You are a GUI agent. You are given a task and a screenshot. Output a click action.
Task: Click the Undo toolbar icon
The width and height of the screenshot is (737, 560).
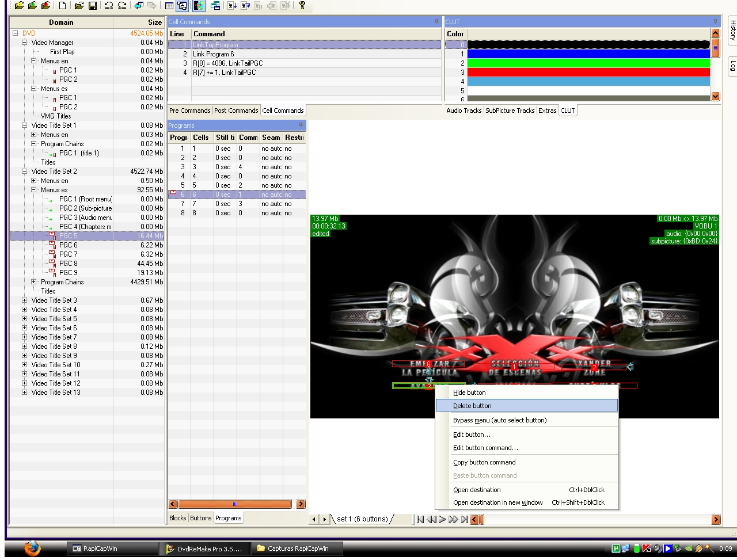[108, 6]
